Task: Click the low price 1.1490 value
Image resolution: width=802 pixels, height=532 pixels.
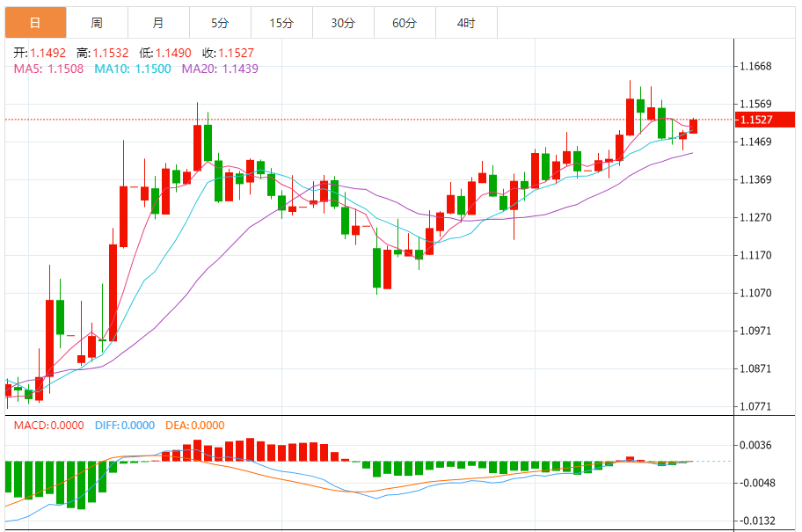Action: (173, 53)
